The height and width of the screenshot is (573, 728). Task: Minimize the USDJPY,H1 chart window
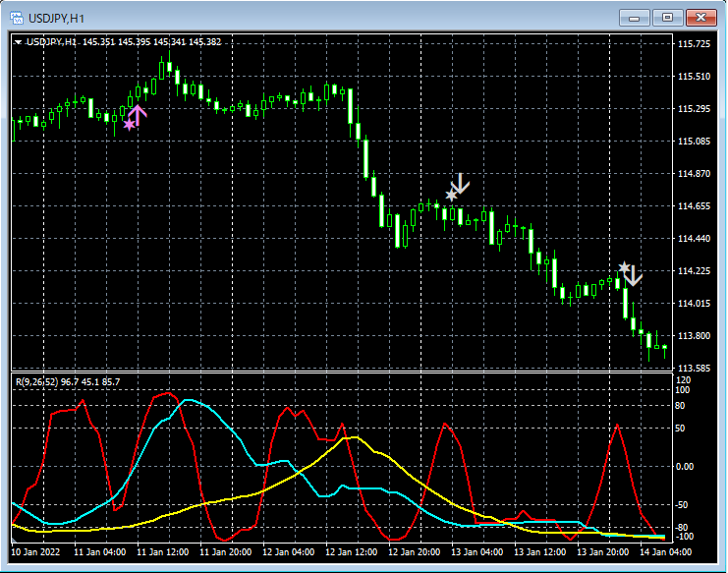635,18
